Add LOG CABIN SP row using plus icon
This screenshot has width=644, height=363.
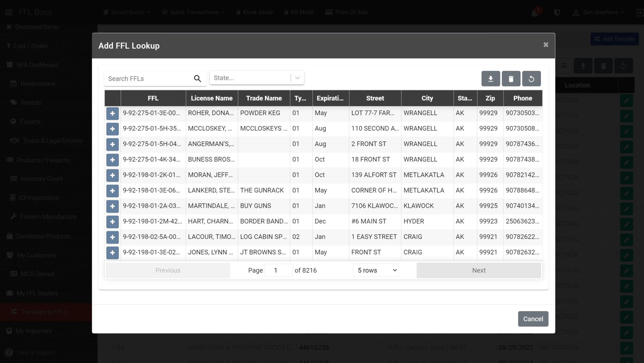coord(112,237)
